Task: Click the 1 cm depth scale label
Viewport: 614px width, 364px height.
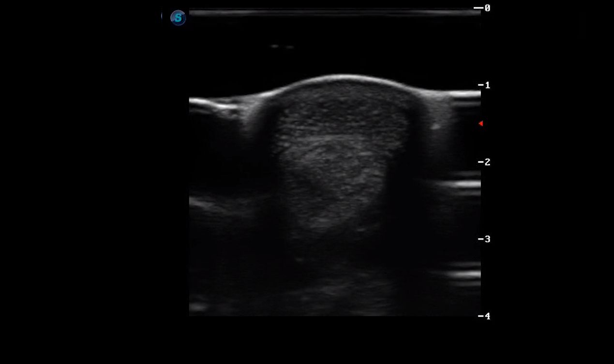Action: pyautogui.click(x=487, y=85)
